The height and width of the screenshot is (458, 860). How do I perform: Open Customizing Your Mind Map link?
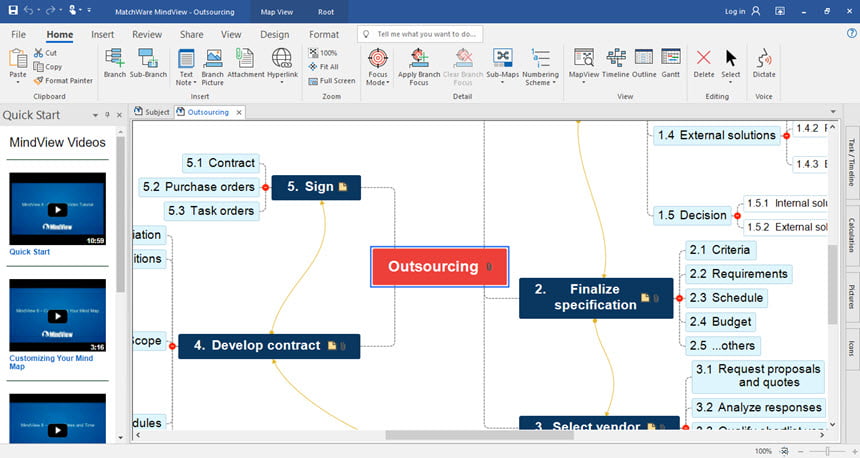(51, 362)
